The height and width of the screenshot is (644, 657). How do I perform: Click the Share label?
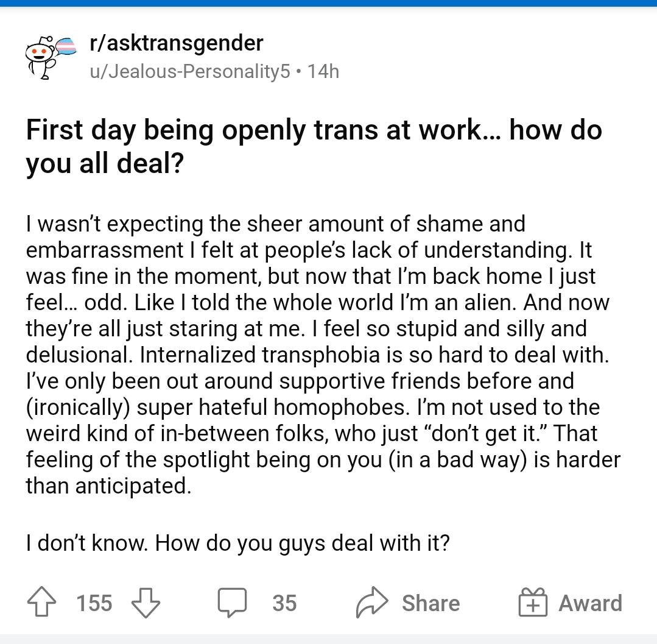(430, 603)
